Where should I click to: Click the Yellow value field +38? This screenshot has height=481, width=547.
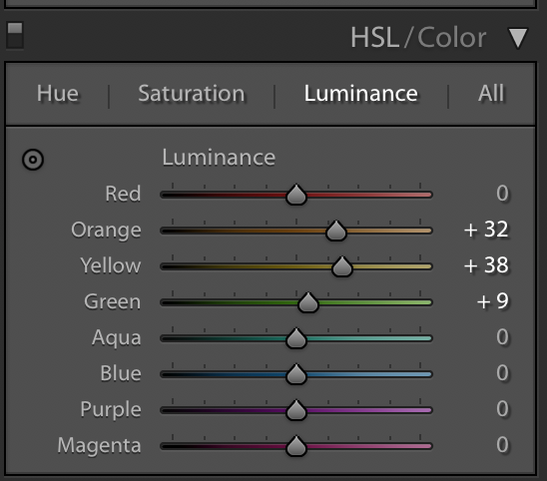pyautogui.click(x=486, y=265)
